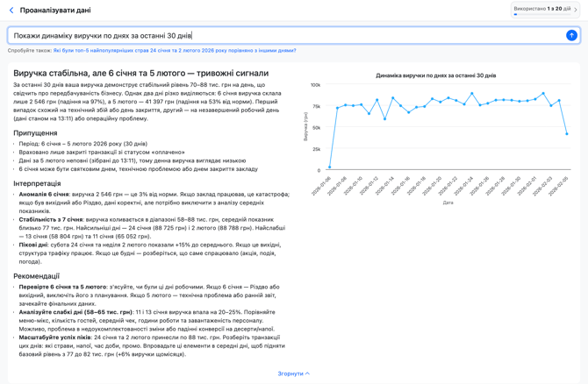The width and height of the screenshot is (588, 384).
Task: Select the last chart data point for 5 February
Action: [x=567, y=134]
